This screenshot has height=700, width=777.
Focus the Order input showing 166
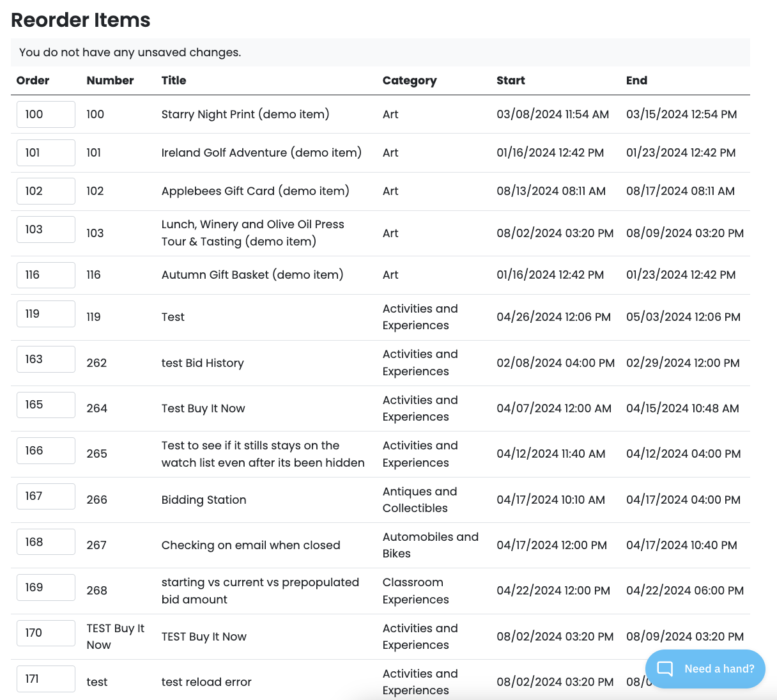tap(46, 451)
